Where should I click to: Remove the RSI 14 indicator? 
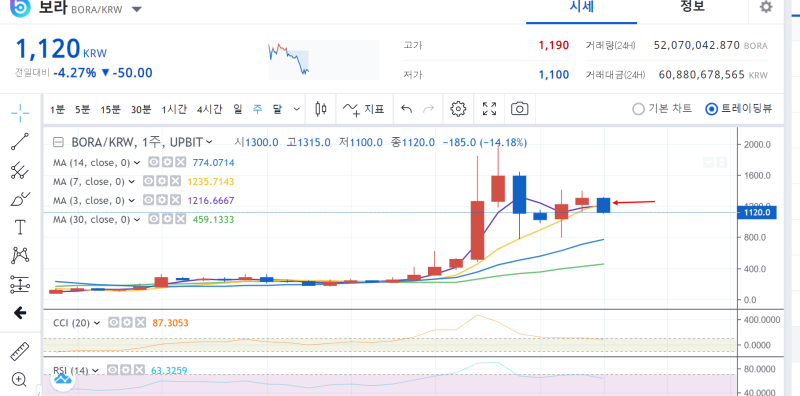point(140,369)
